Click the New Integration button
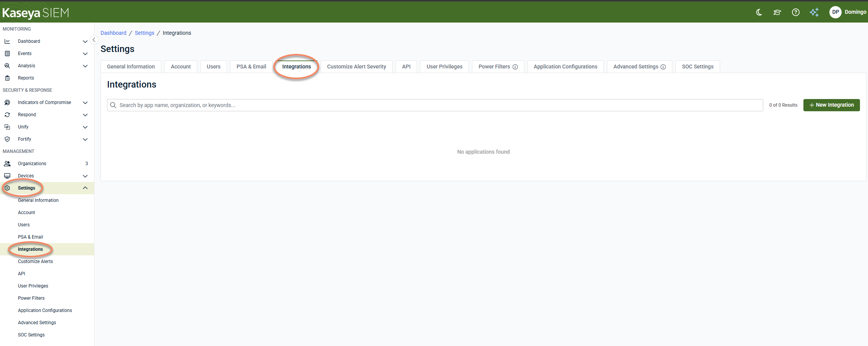Screen dimensions: 868x346 tap(831, 105)
